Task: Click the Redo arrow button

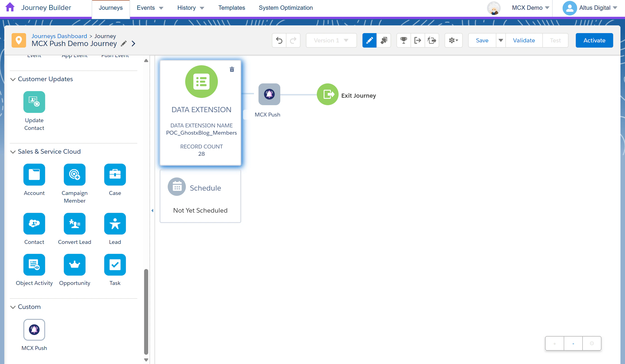Action: click(x=293, y=40)
